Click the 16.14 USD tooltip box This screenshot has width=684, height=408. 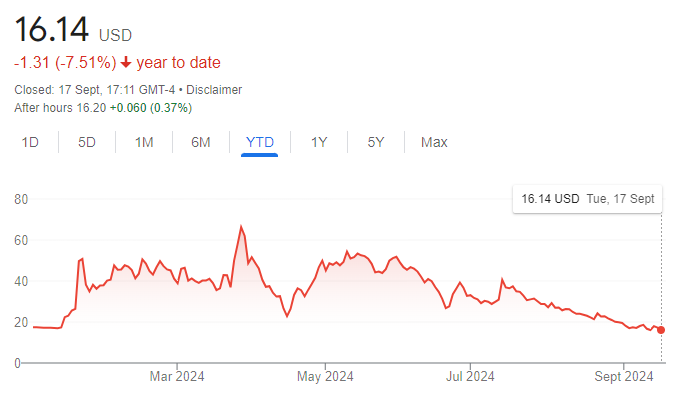[x=587, y=199]
